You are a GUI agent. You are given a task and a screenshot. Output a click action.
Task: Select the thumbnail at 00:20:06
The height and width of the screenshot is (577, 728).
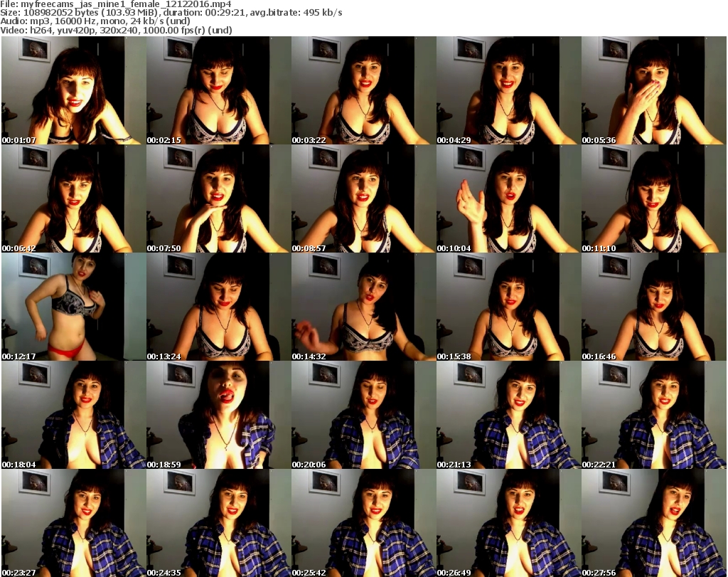[x=363, y=415]
